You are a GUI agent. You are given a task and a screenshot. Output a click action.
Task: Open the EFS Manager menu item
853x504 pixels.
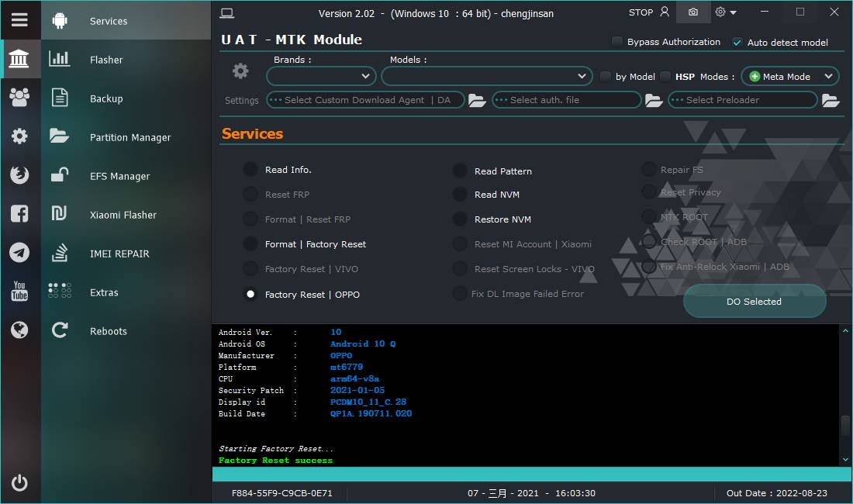(126, 175)
